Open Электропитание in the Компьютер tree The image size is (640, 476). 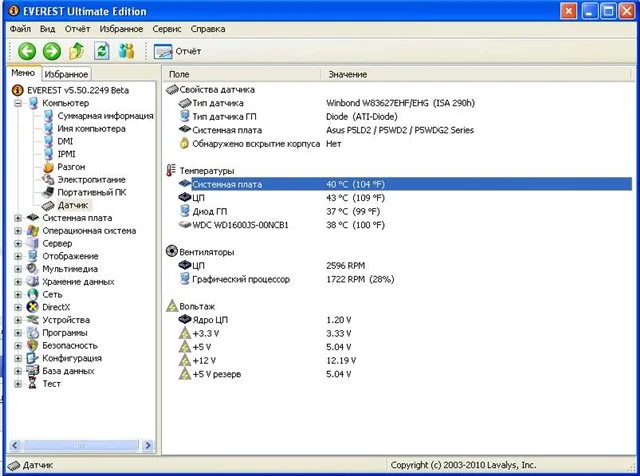point(89,179)
